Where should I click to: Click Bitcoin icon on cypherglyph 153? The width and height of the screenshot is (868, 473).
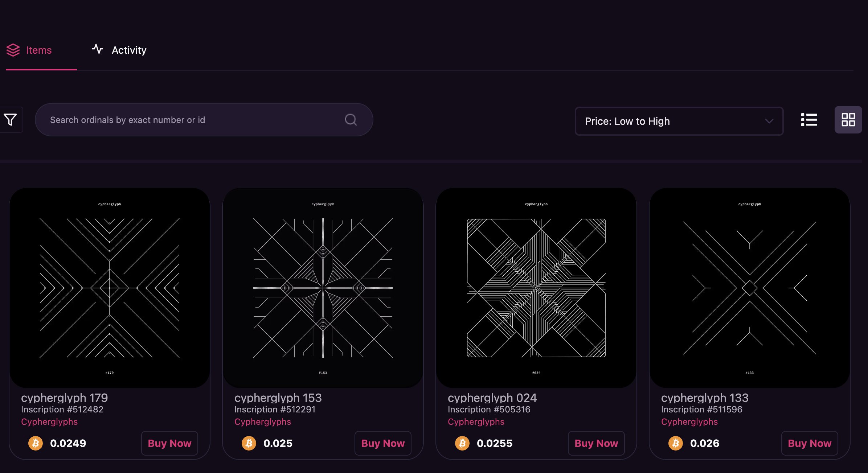tap(249, 443)
